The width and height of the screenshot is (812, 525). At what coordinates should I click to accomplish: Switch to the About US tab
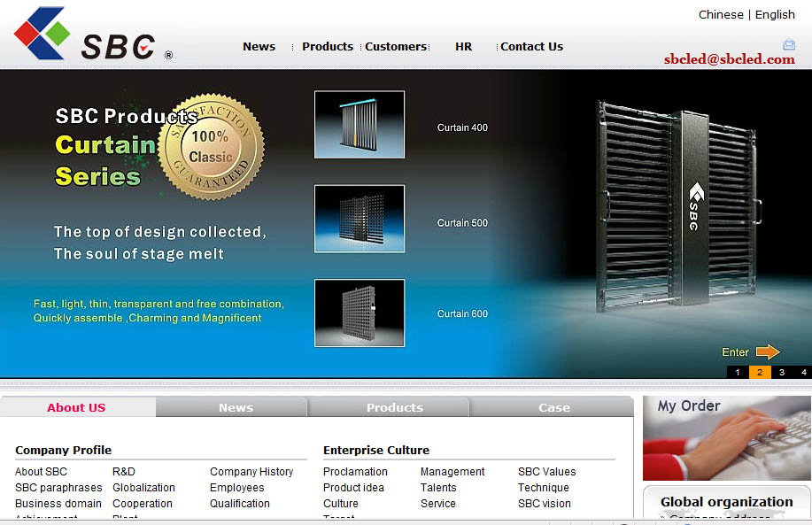pyautogui.click(x=77, y=407)
